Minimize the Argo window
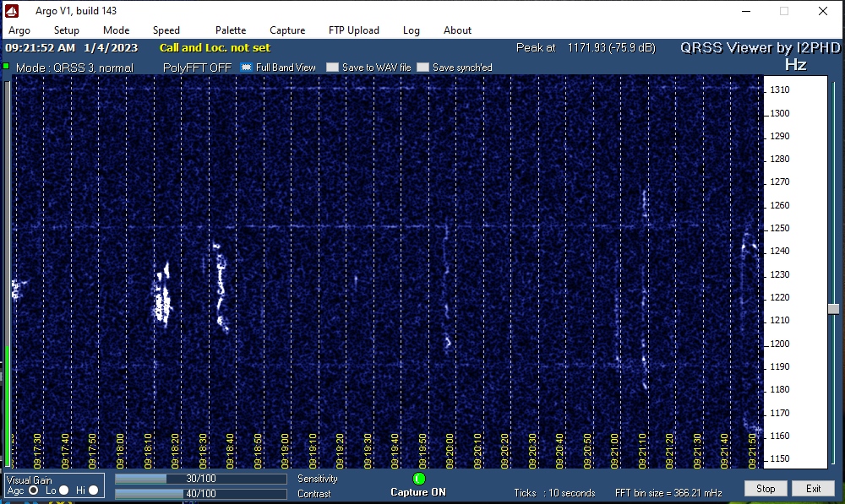 [746, 11]
